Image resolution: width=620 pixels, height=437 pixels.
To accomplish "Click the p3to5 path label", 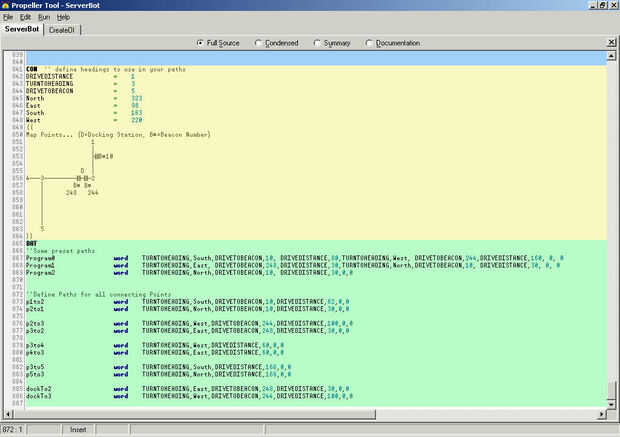I will tap(35, 367).
